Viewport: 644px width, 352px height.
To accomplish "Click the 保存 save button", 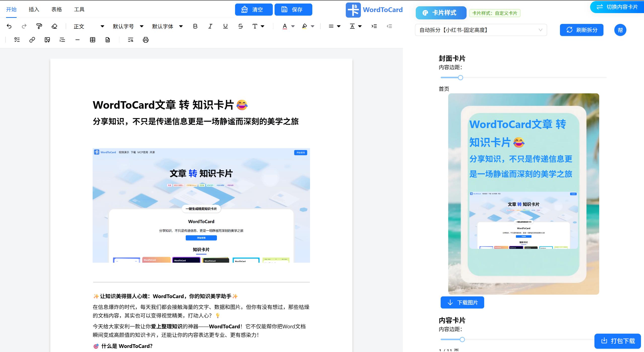I will pos(293,10).
